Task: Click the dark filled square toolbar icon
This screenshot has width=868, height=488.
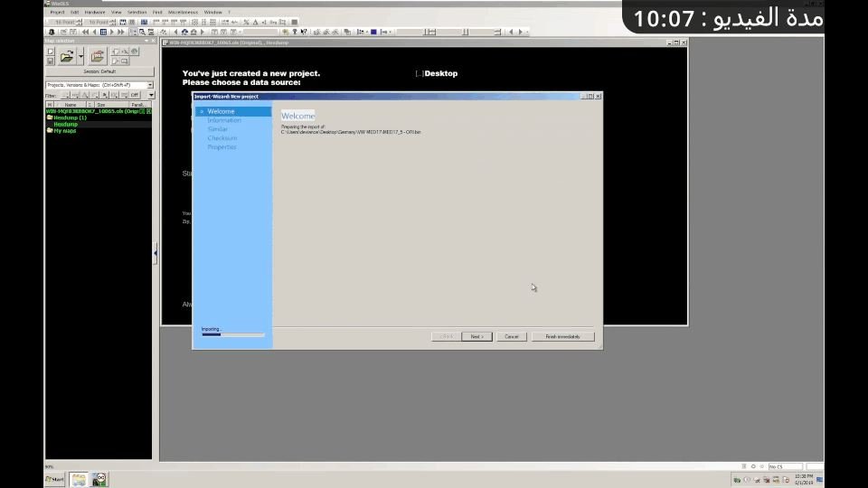Action: (x=295, y=22)
